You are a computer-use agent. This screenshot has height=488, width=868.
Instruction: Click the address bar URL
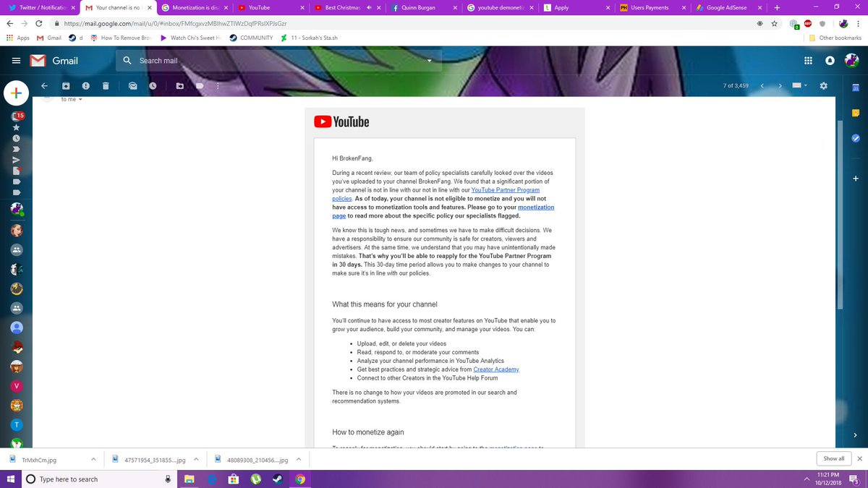176,23
